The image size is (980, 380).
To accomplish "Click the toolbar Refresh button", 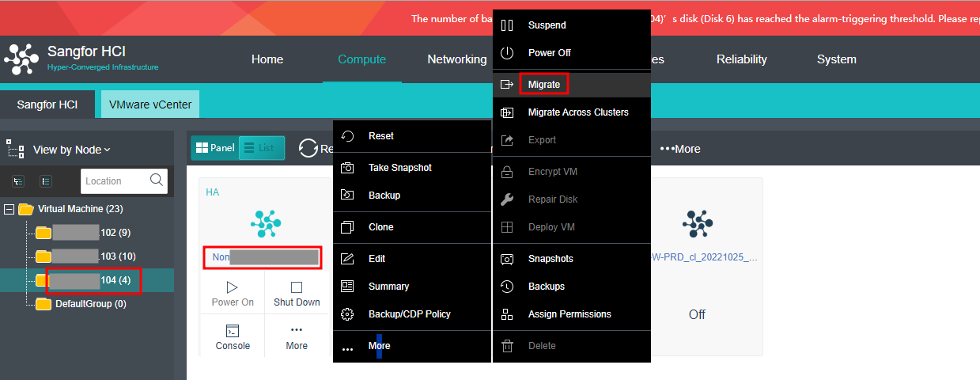I will [316, 148].
